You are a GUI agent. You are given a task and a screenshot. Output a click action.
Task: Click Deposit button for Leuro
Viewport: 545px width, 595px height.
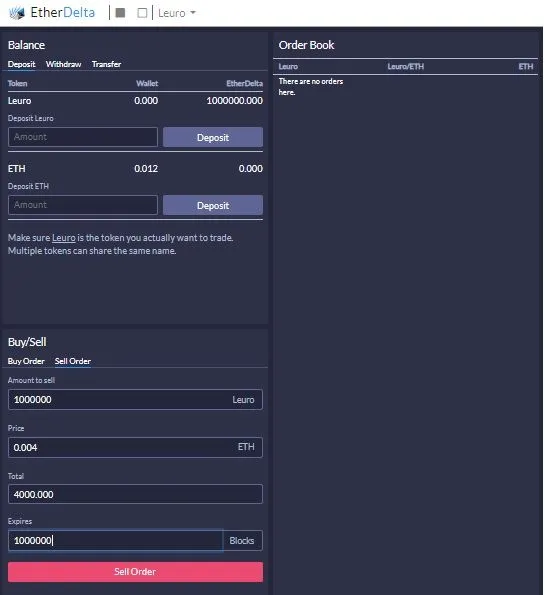pos(213,137)
